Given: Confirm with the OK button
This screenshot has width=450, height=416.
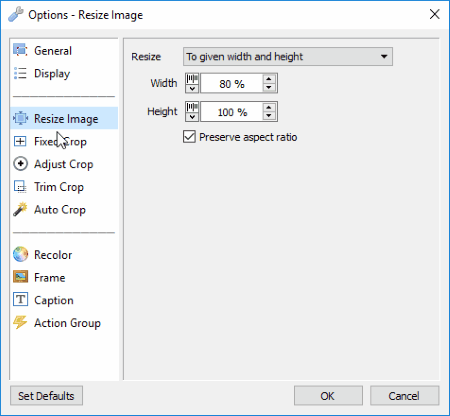Looking at the screenshot, I should coord(328,396).
